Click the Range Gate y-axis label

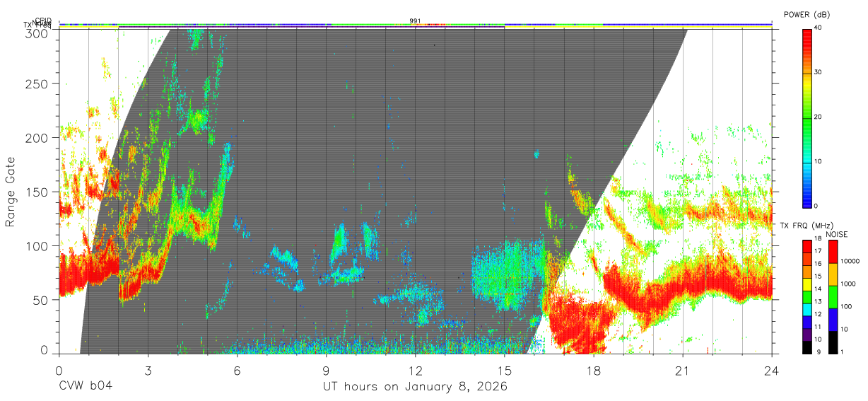click(x=11, y=192)
